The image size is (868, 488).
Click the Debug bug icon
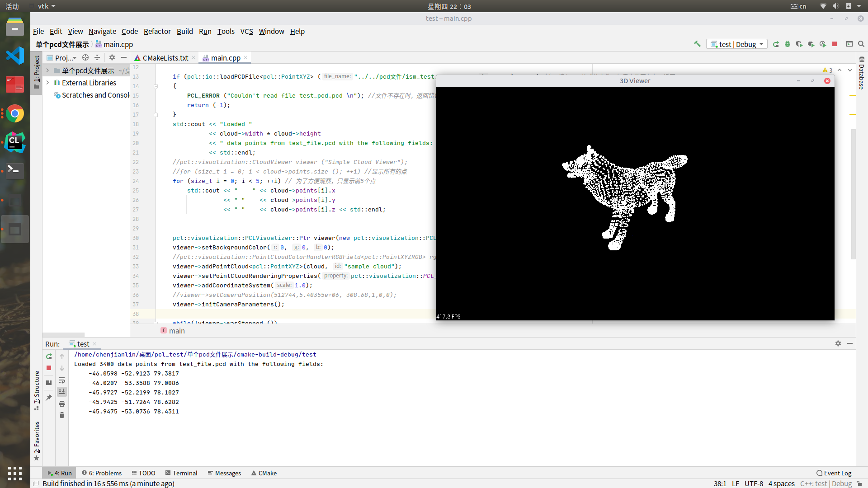point(788,44)
